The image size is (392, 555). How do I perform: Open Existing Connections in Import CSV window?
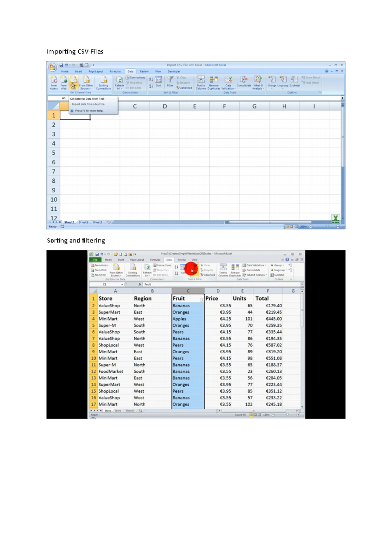pyautogui.click(x=104, y=82)
